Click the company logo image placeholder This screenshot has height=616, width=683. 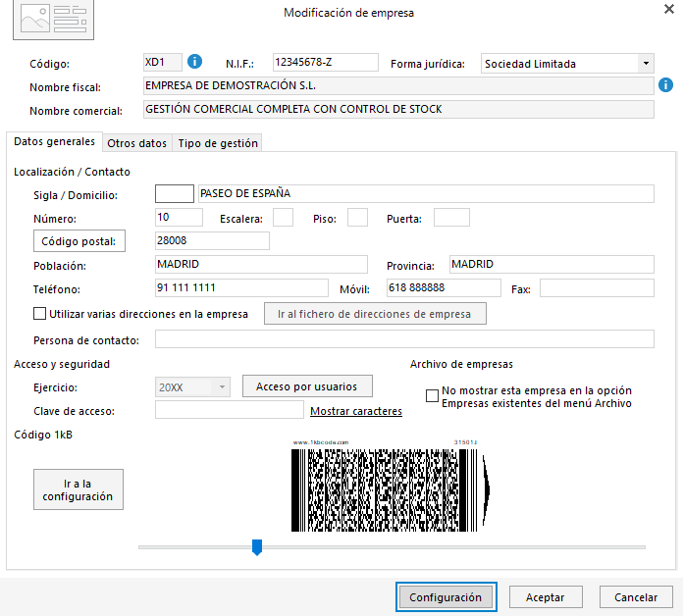coord(54,20)
